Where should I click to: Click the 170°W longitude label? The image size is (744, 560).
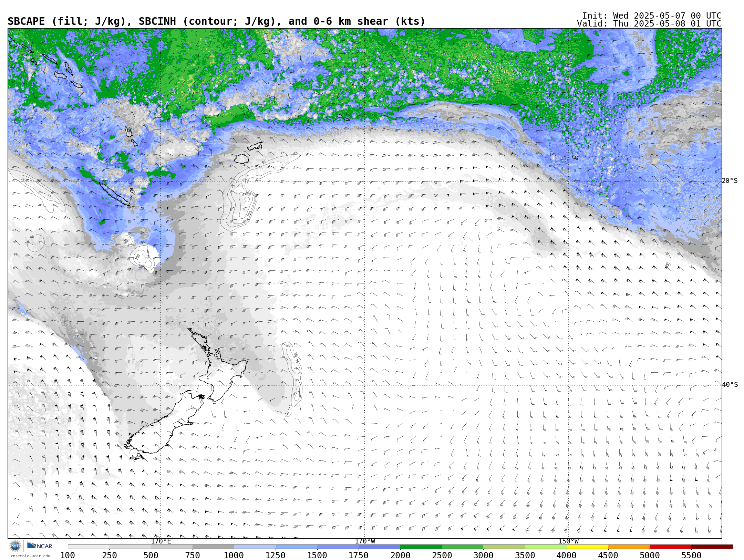pyautogui.click(x=365, y=541)
